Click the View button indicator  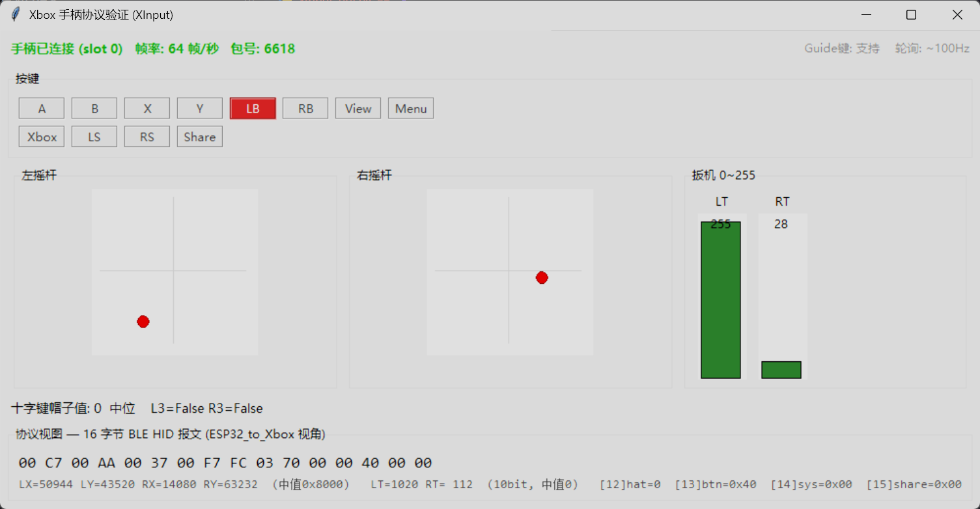(358, 109)
